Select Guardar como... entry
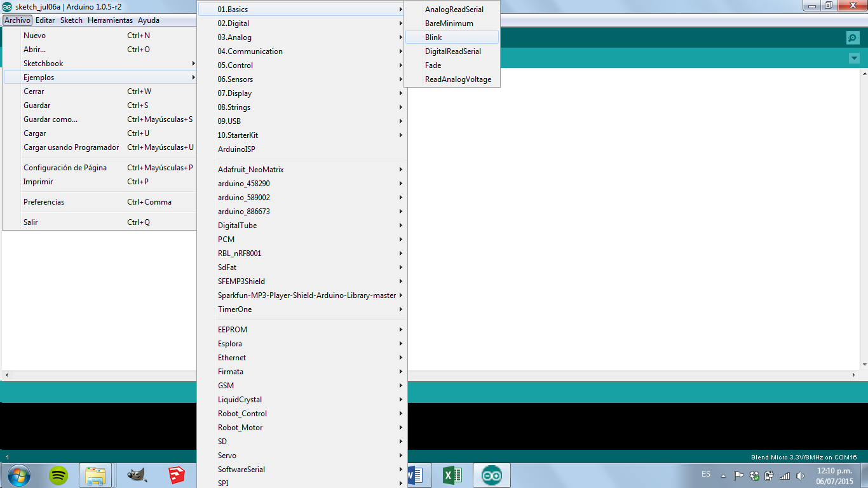Viewport: 868px width, 488px height. pyautogui.click(x=100, y=119)
